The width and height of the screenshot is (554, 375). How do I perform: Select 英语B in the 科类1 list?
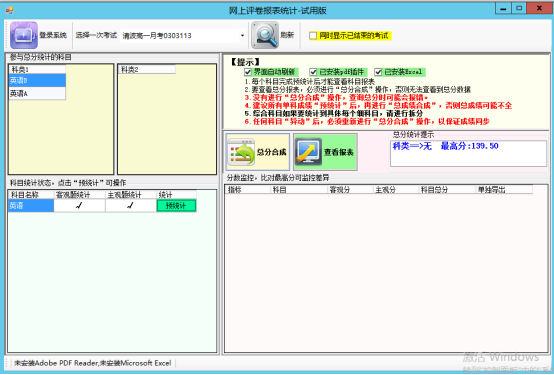[x=37, y=81]
